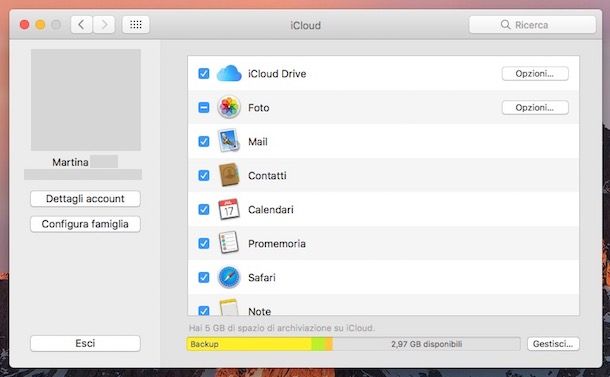Viewport: 610px width, 377px height.
Task: Click the Contatti address book icon
Action: coord(229,175)
